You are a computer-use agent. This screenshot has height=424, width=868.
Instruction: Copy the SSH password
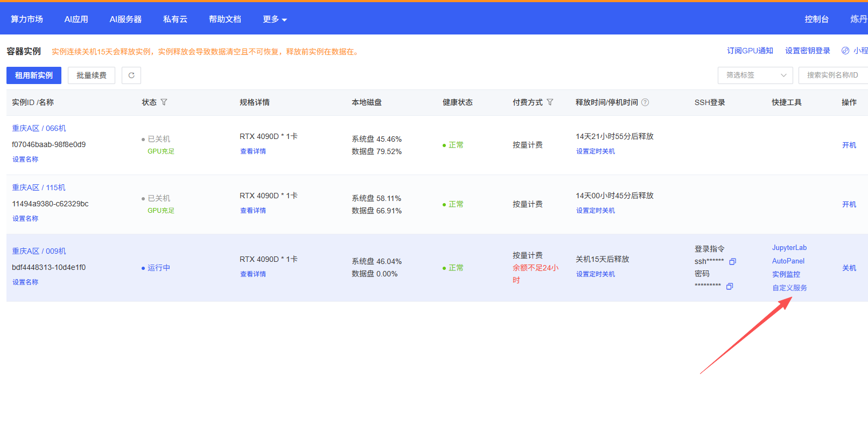pos(730,287)
